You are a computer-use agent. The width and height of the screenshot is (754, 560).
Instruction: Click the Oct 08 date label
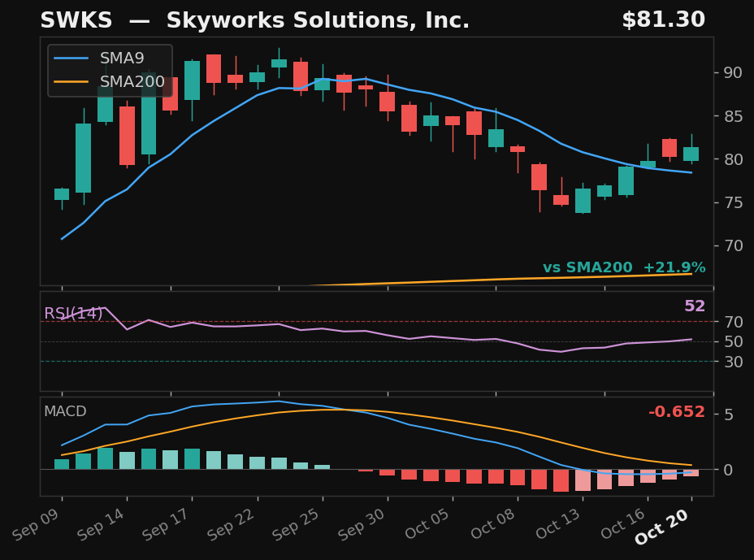point(492,524)
